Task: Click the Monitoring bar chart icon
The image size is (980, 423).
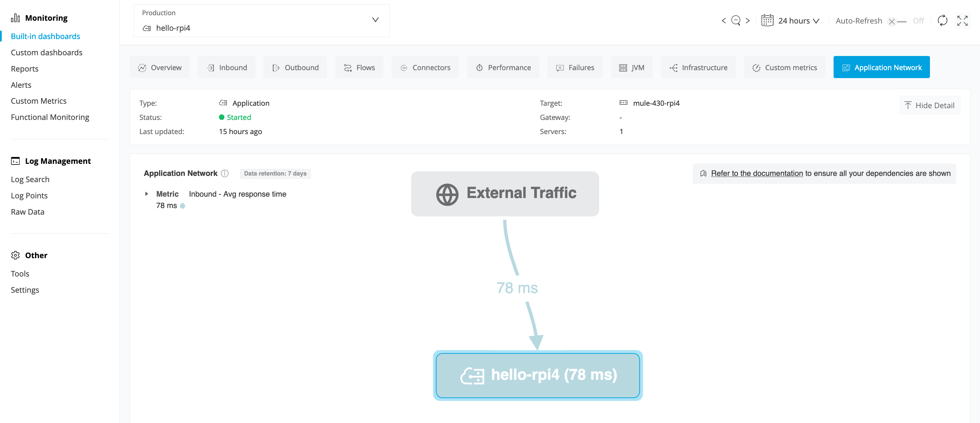Action: point(16,18)
